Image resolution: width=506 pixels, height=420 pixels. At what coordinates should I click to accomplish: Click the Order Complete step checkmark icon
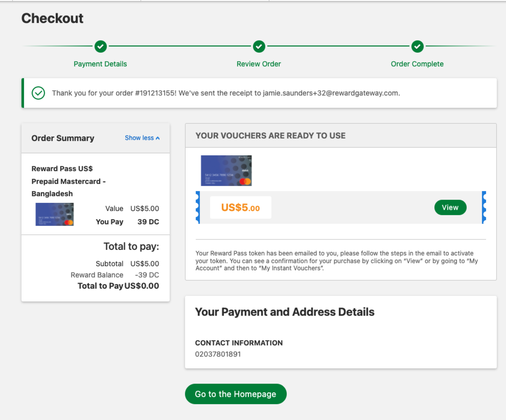(x=417, y=46)
